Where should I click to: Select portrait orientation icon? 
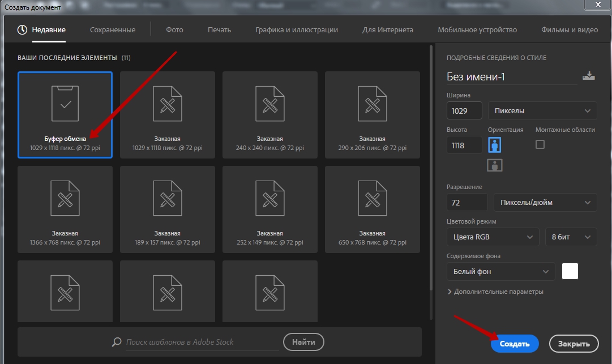pos(494,145)
